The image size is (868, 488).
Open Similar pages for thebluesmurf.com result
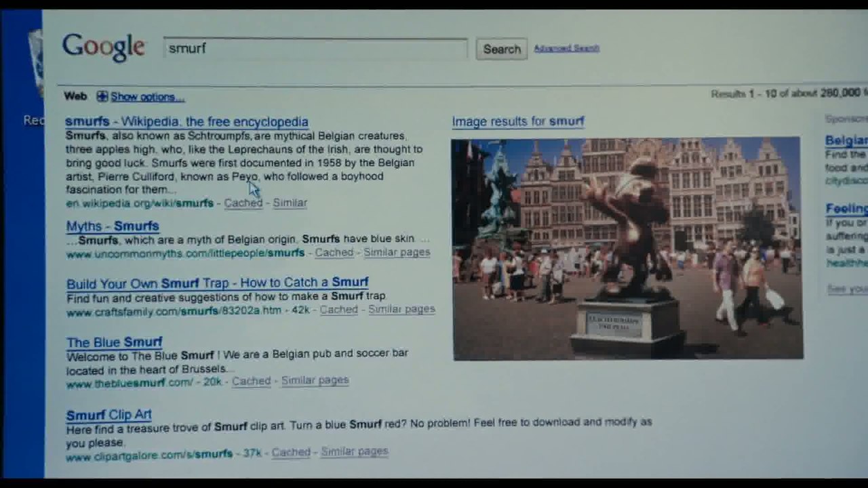pyautogui.click(x=315, y=380)
